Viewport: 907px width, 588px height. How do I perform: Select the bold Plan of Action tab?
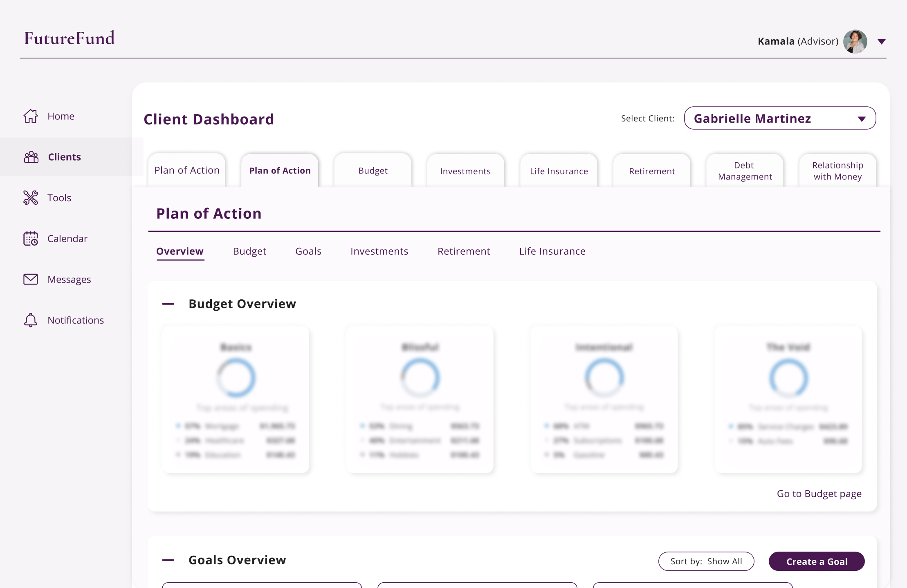[x=280, y=171]
